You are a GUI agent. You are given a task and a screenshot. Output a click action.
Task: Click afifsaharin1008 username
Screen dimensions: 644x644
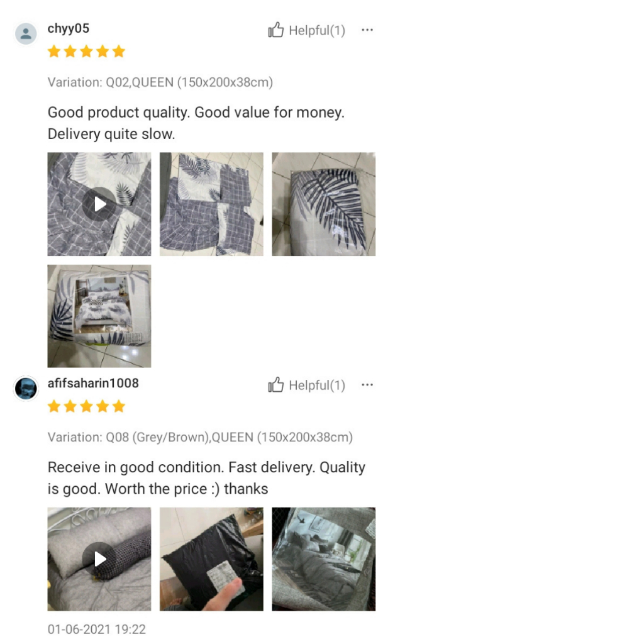point(93,383)
